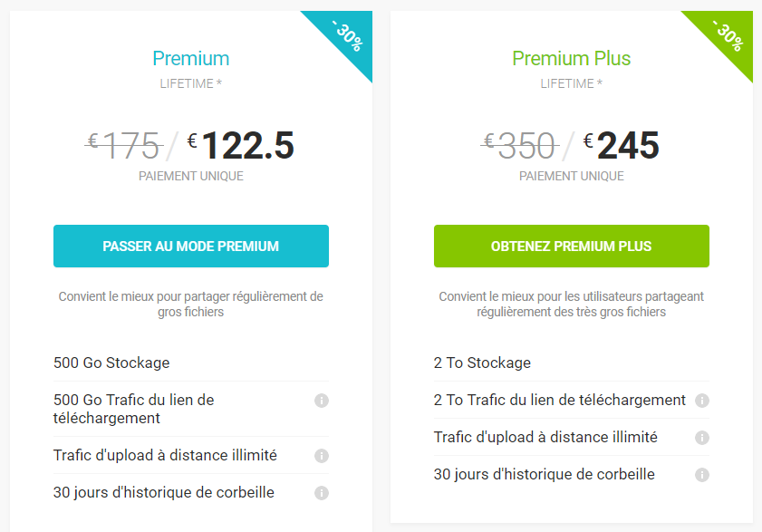The image size is (762, 532).
Task: Open info icon beside Premium upload à distance illimité
Action: tap(322, 456)
